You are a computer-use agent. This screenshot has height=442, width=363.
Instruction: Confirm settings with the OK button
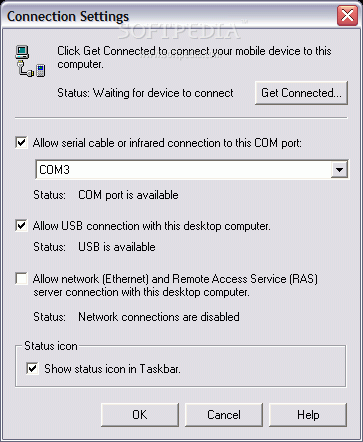tap(140, 415)
